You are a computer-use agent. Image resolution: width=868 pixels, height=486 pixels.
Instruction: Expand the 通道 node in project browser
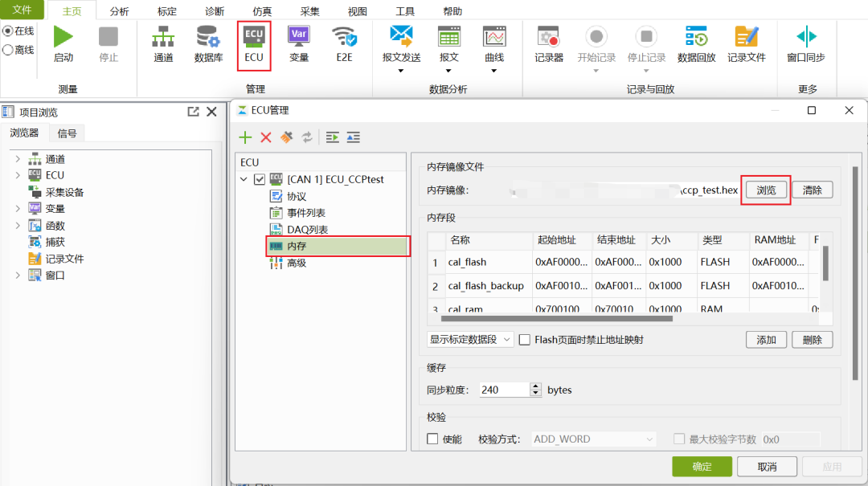pyautogui.click(x=18, y=159)
